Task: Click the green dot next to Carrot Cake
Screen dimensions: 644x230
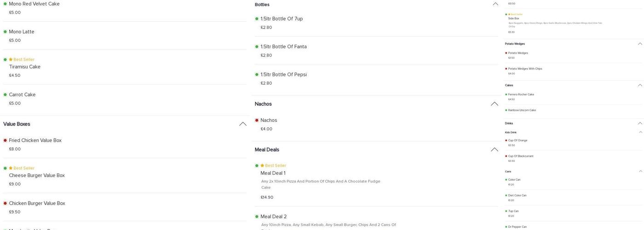Action: click(5, 95)
